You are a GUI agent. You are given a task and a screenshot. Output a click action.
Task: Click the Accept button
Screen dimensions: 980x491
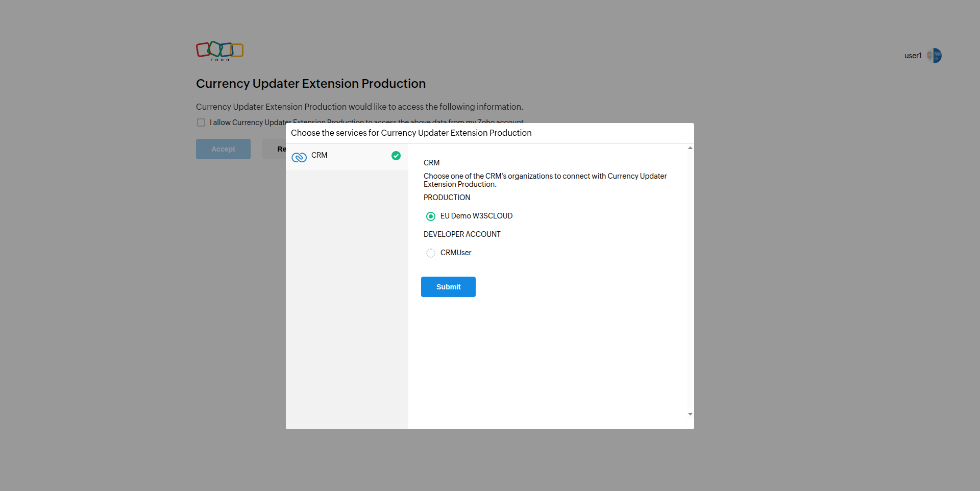(x=223, y=149)
